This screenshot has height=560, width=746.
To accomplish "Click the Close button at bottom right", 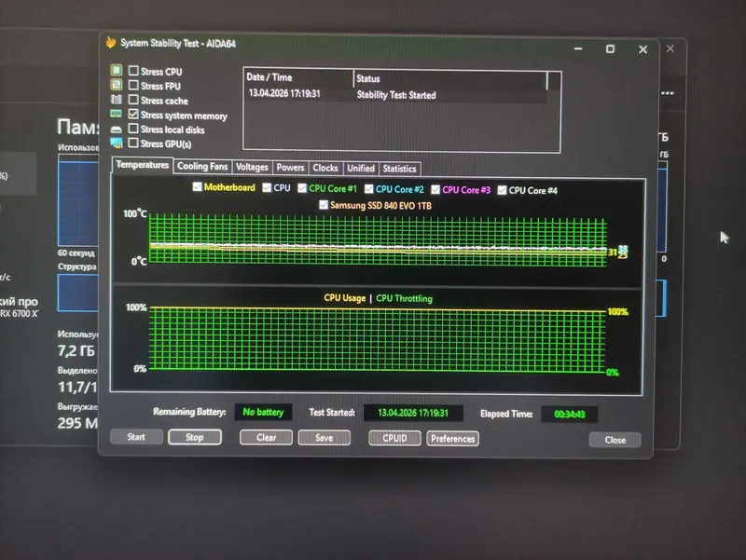I will tap(615, 440).
